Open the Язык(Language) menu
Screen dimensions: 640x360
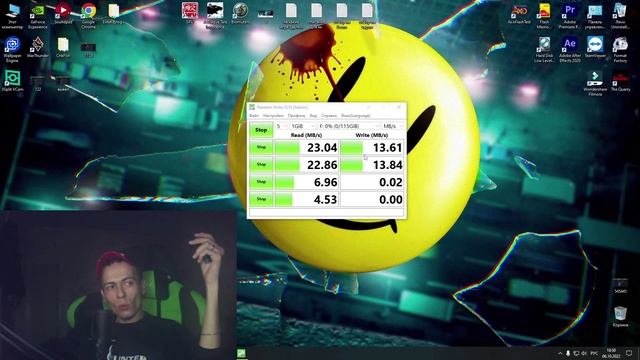[356, 116]
